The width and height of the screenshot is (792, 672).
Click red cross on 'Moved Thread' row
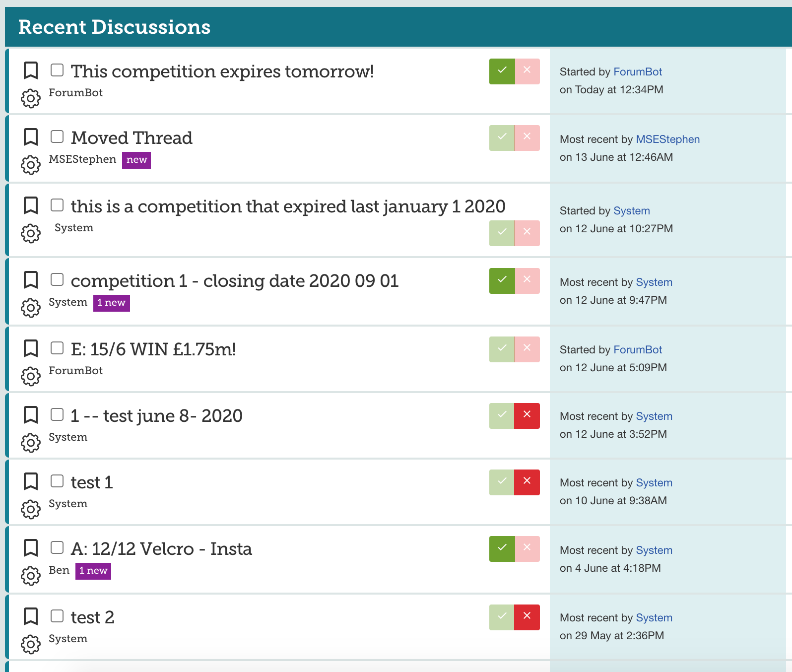tap(528, 138)
